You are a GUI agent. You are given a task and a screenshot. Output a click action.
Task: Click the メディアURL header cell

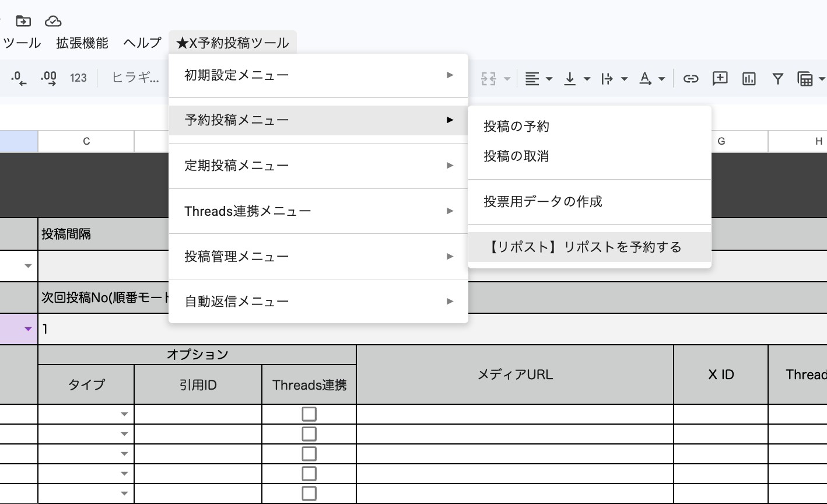[515, 374]
